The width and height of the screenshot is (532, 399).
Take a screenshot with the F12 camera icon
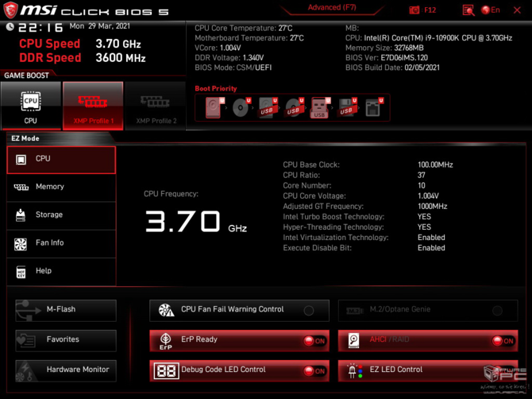click(x=414, y=10)
